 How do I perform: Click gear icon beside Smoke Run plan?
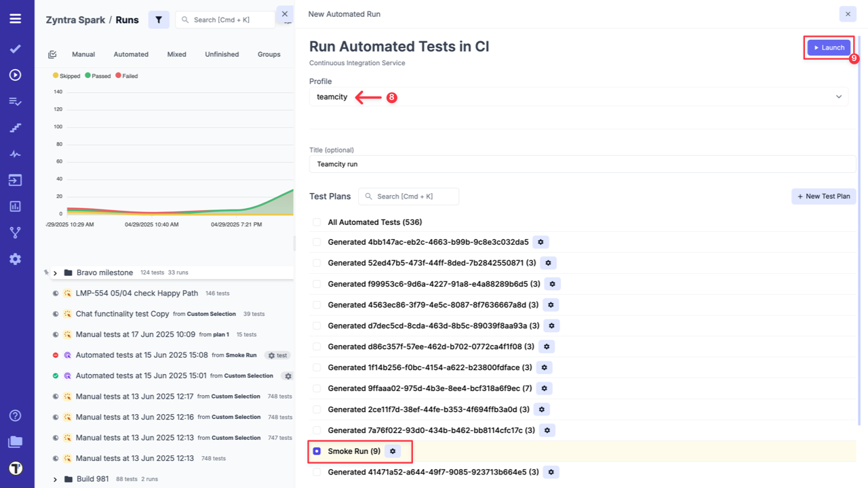click(393, 451)
